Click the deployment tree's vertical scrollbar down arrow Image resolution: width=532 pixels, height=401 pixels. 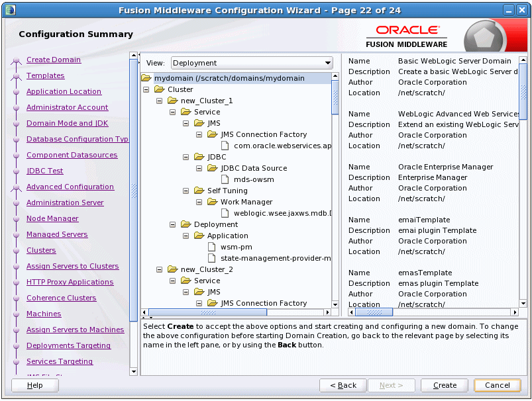[335, 304]
